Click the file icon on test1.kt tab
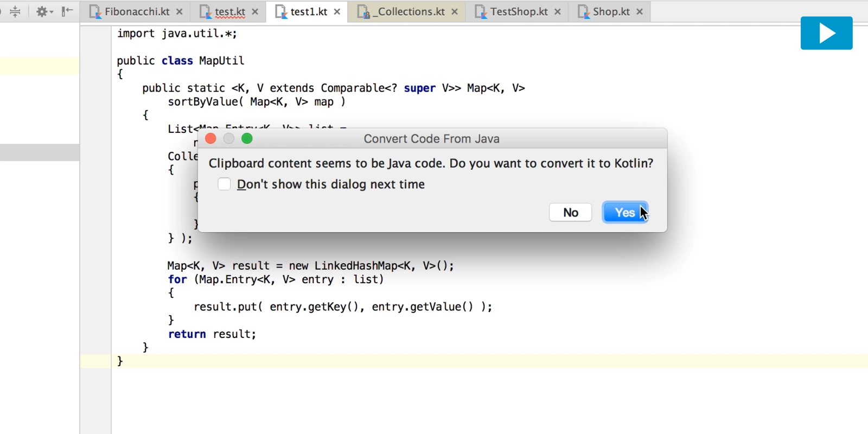868x434 pixels. (281, 12)
